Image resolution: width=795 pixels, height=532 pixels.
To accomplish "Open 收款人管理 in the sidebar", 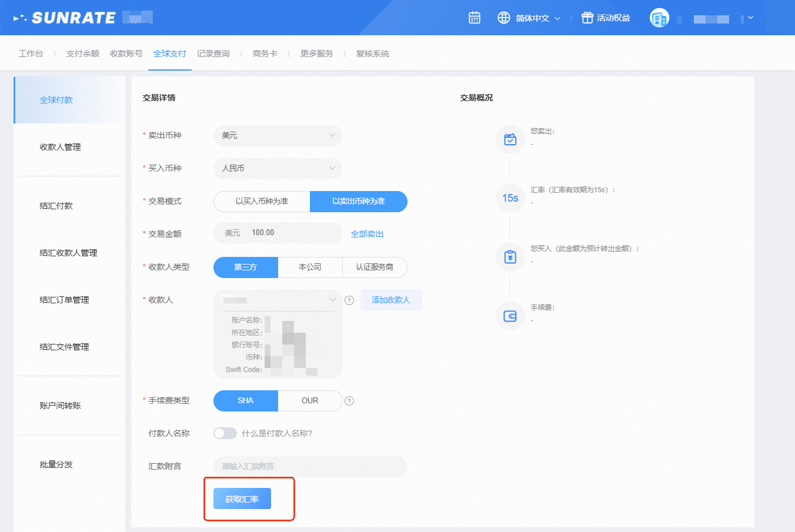I will (60, 147).
